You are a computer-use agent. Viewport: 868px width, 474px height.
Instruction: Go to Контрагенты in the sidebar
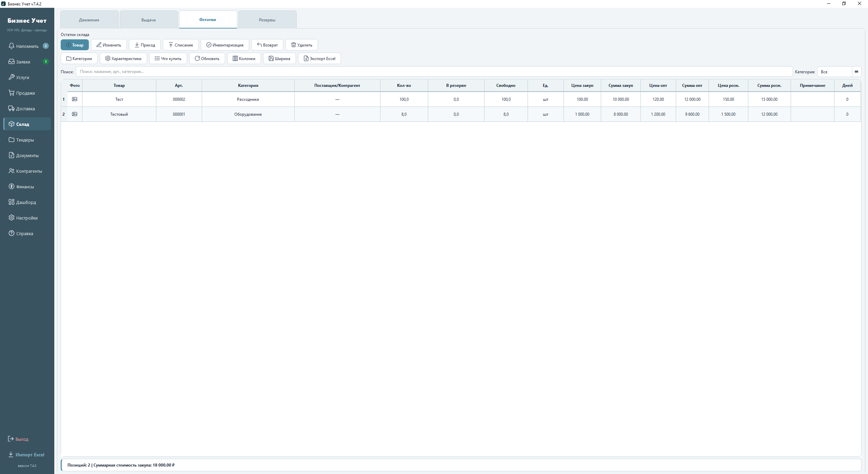coord(27,171)
